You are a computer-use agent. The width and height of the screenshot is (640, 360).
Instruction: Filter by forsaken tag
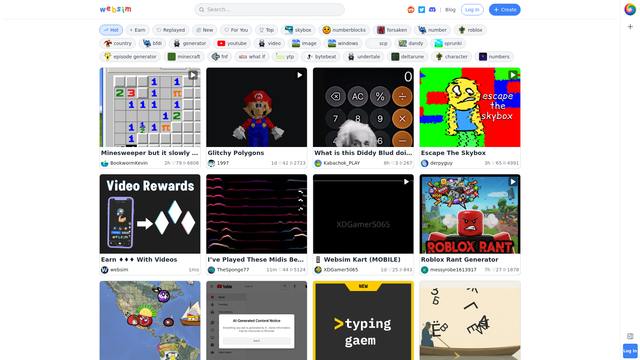pyautogui.click(x=392, y=30)
